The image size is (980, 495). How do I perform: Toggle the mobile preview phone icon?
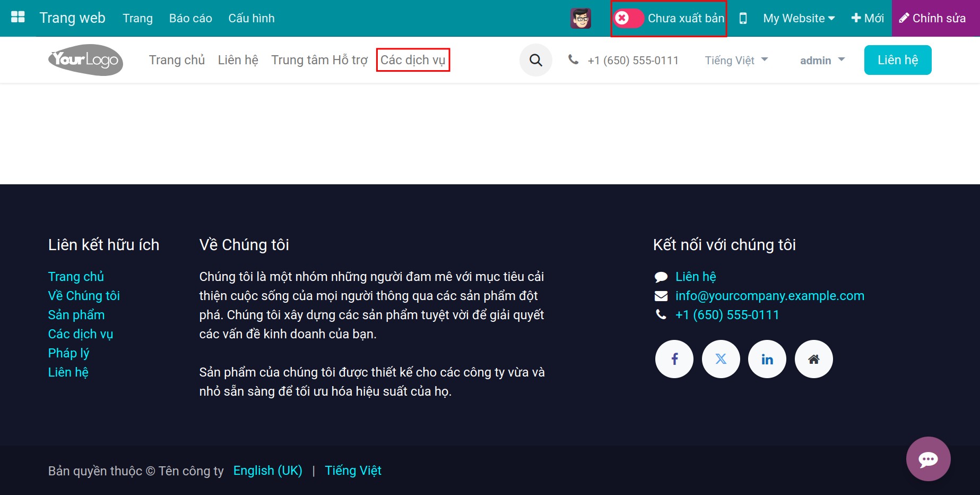pyautogui.click(x=743, y=18)
